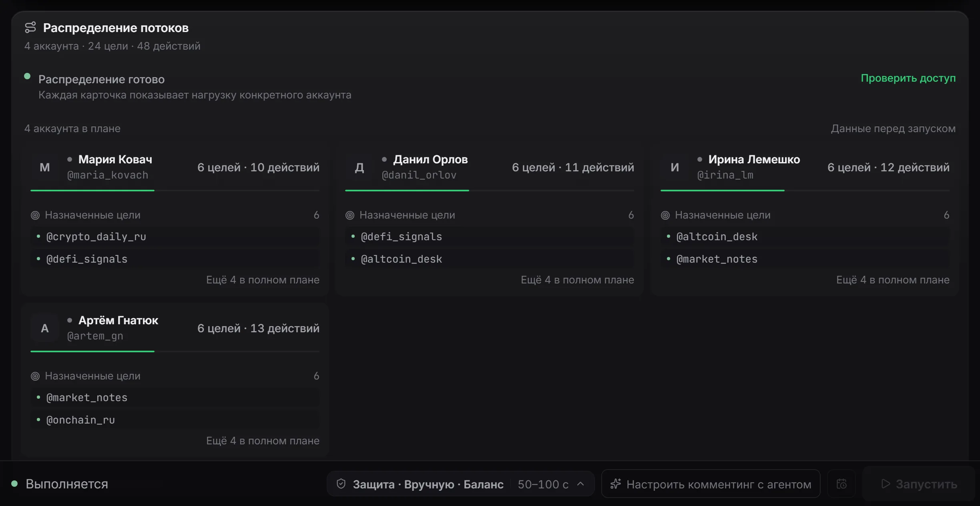Click the target icon in Данил Орлов card
This screenshot has height=506, width=980.
pyautogui.click(x=350, y=215)
